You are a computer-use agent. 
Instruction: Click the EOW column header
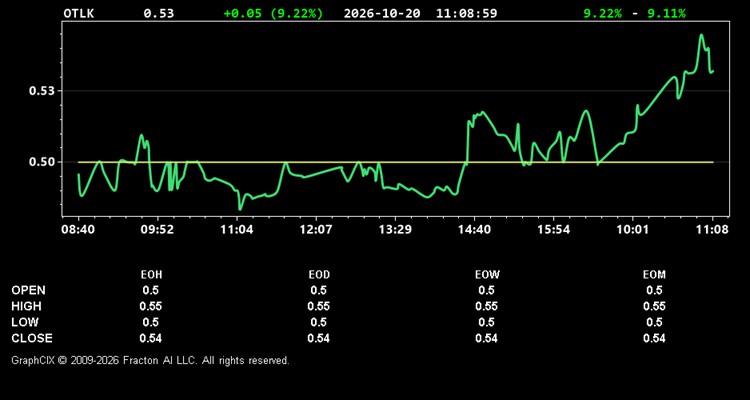click(487, 275)
